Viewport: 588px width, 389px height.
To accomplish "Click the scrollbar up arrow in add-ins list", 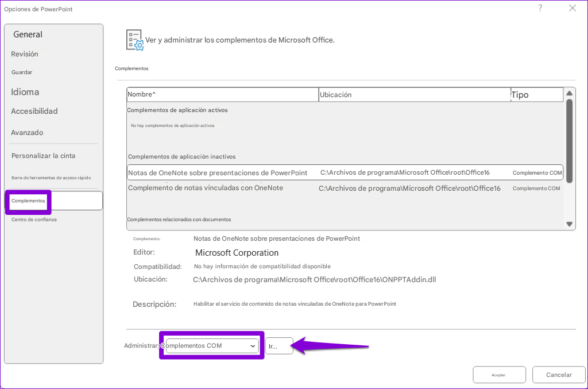I will click(x=569, y=92).
